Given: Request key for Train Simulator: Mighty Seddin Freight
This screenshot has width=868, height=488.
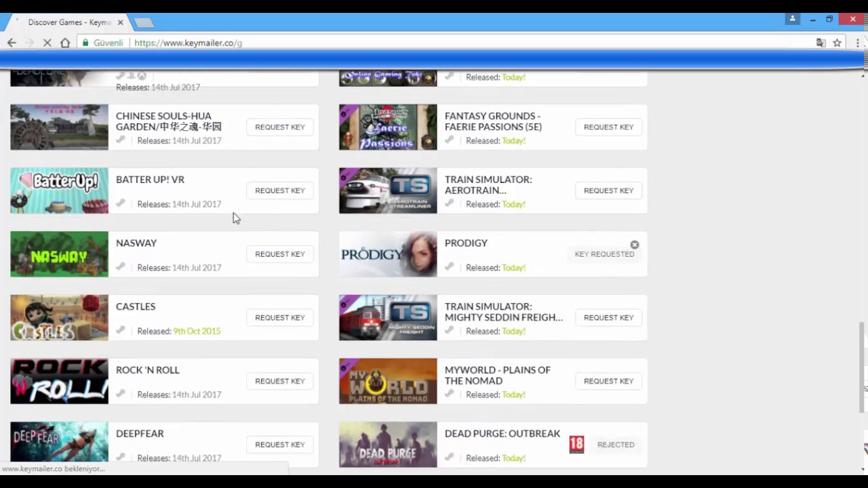Looking at the screenshot, I should tap(609, 317).
